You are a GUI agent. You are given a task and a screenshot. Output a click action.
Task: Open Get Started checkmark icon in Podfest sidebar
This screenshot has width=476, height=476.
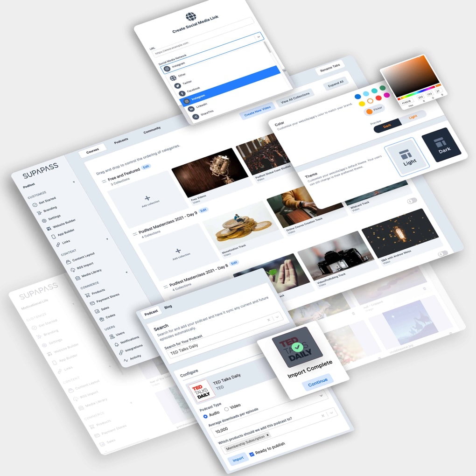[35, 204]
